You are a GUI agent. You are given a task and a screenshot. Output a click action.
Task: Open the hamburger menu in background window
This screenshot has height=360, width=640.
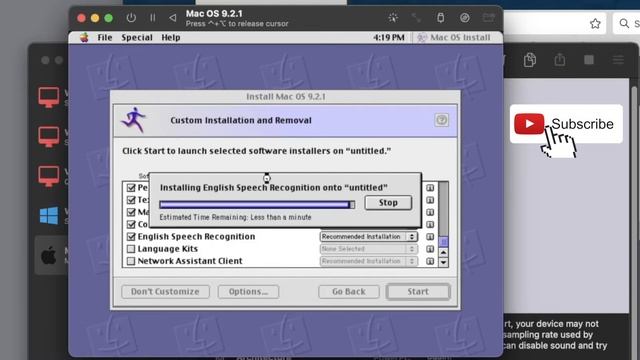pyautogui.click(x=618, y=60)
